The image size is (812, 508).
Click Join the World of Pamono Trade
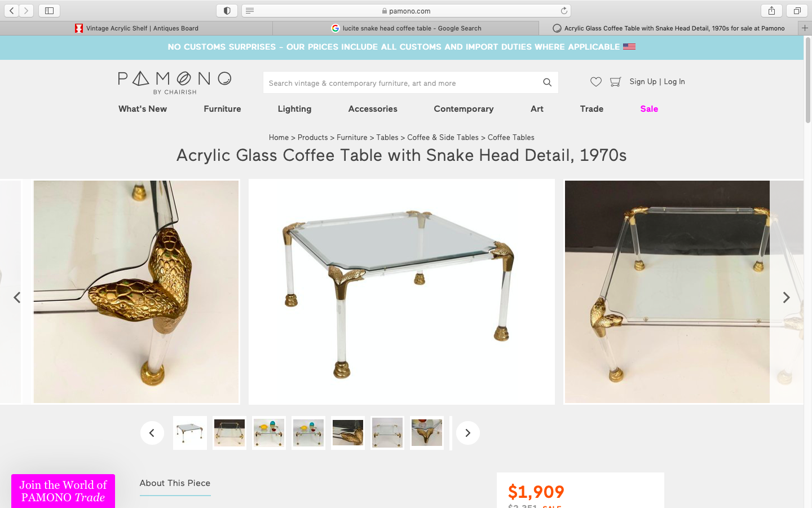(63, 491)
